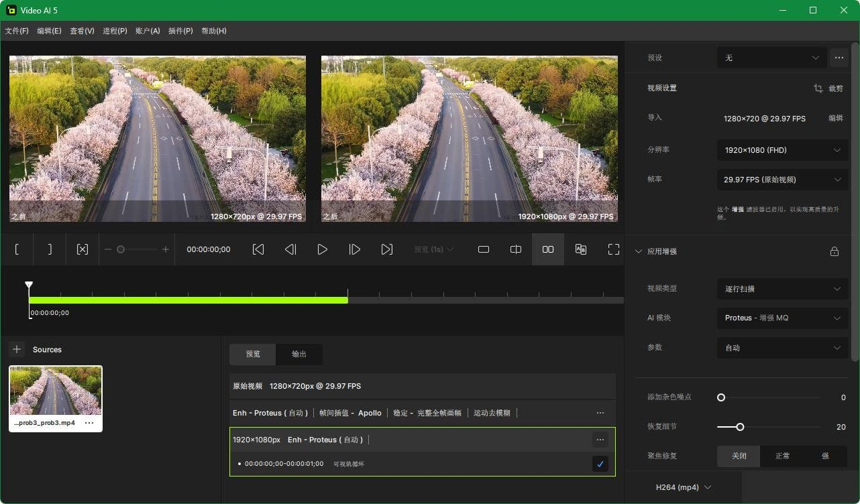Viewport: 860px width, 504px height.
Task: Open the preset options with the ... button
Action: point(839,58)
